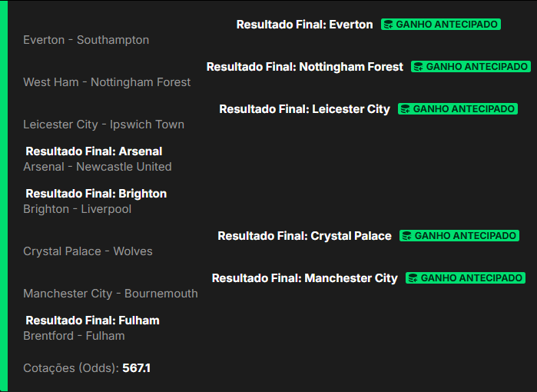The width and height of the screenshot is (537, 392).
Task: Open the Arsenal - Newcastle United match
Action: [98, 167]
